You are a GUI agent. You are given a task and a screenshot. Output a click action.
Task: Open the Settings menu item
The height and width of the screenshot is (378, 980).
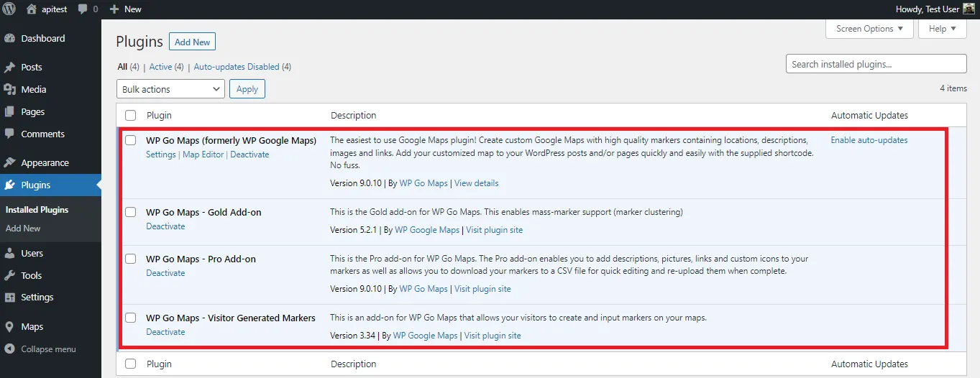coord(37,298)
